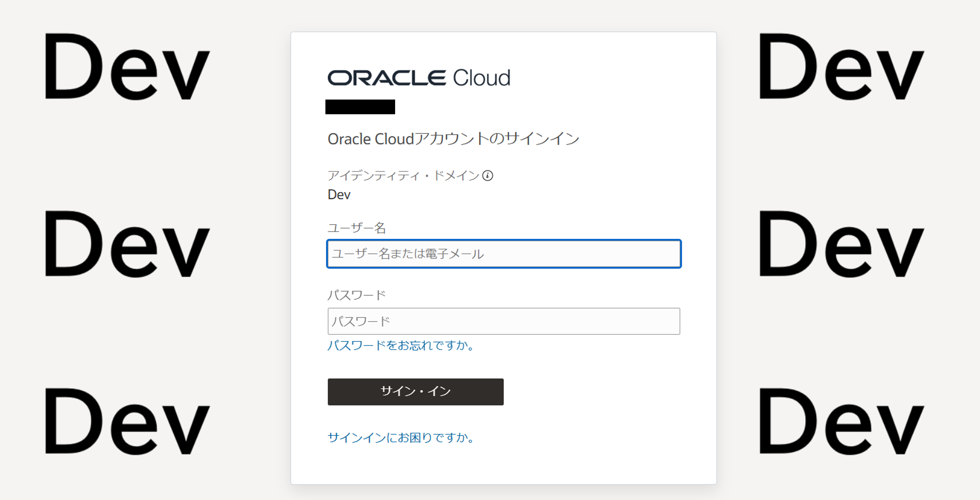Focus the ユーザー名または電子メール username field
Screen dimensions: 980x500
[504, 254]
